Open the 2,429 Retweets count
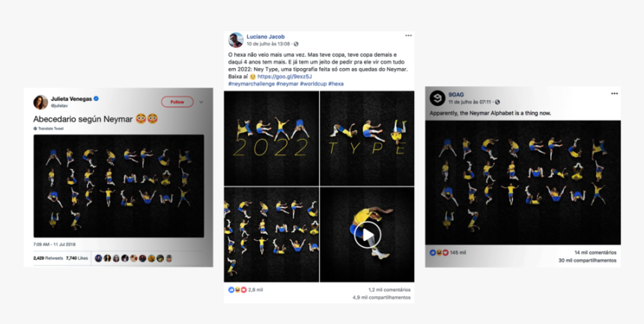This screenshot has height=324, width=644. coord(48,258)
